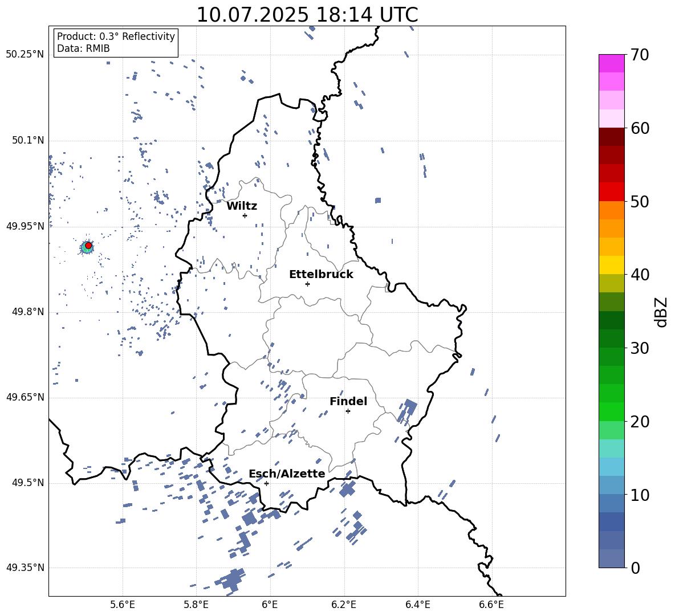The image size is (675, 616).
Task: Click the Esch/Alzette label
Action: (x=287, y=474)
